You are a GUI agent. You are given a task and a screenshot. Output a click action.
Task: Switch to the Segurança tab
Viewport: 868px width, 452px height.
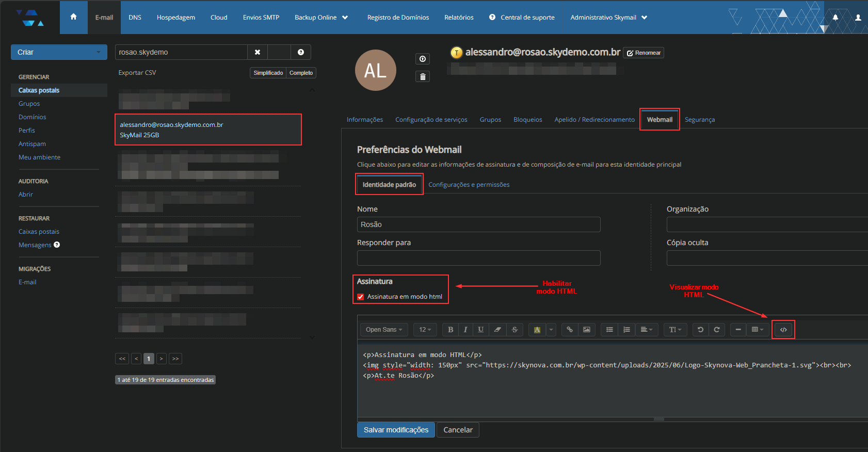[699, 120]
